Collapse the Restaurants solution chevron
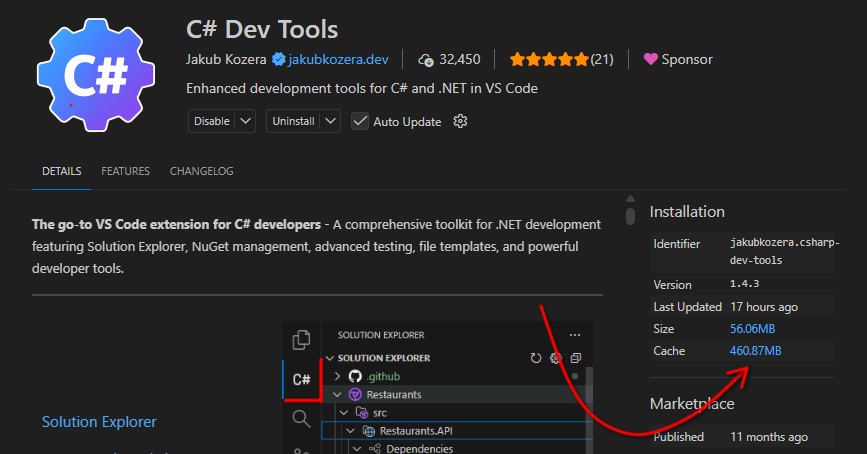The image size is (867, 454). (337, 395)
